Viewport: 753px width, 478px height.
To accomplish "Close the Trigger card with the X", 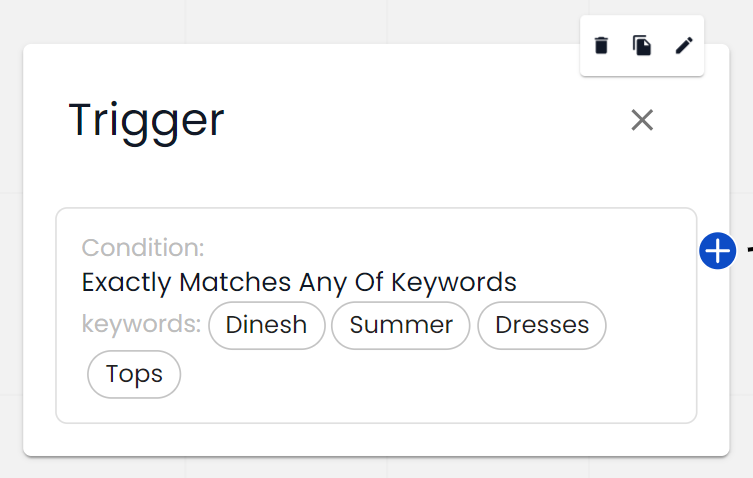I will (x=642, y=120).
